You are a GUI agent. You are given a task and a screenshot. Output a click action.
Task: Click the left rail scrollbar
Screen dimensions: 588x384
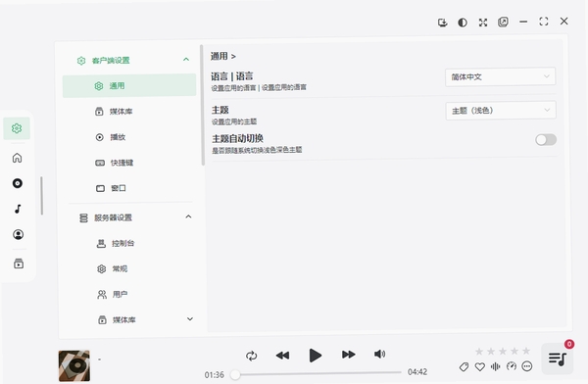pyautogui.click(x=41, y=196)
